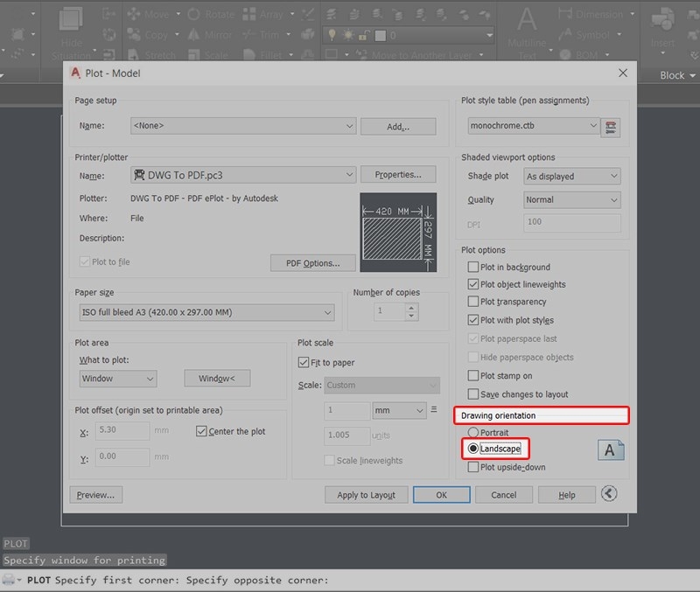Click the Preview button
The image size is (700, 592).
[x=96, y=495]
